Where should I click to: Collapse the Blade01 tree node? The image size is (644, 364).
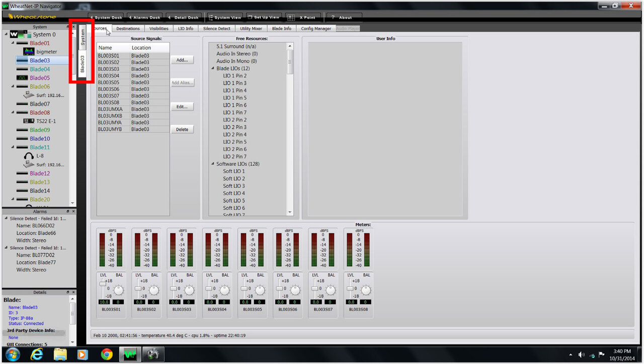point(12,43)
